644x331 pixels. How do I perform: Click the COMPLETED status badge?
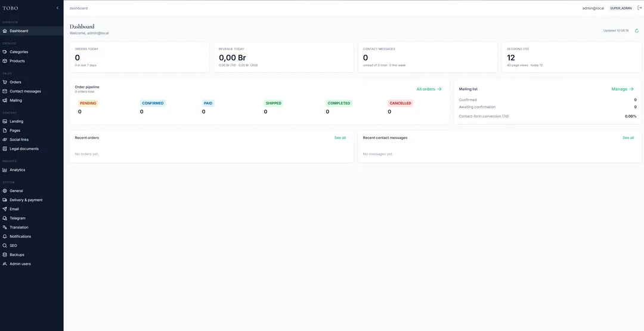click(x=339, y=103)
